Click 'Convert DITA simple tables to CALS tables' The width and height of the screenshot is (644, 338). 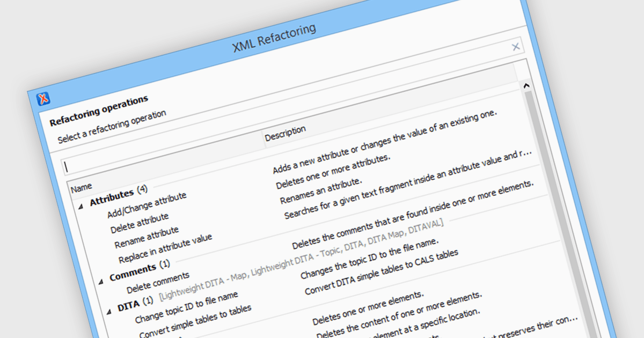click(382, 272)
